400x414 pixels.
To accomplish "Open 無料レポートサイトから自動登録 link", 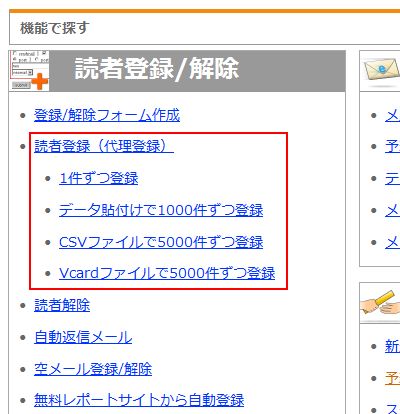I will coord(139,400).
